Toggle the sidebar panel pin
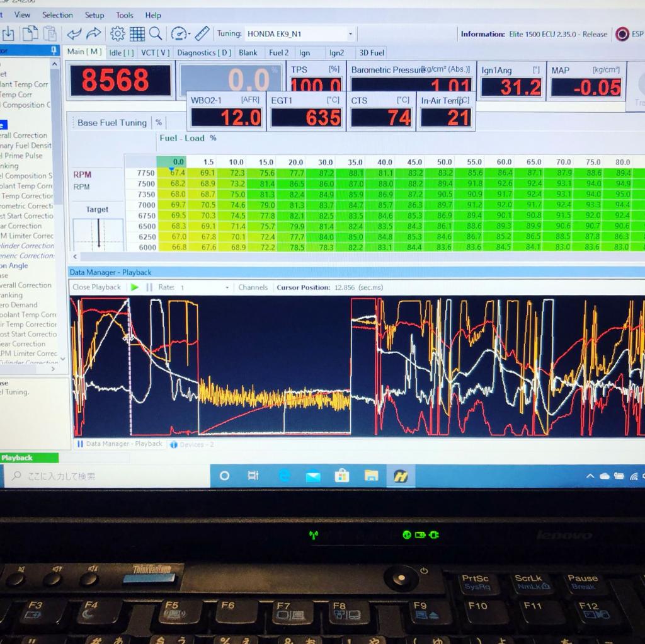 point(54,50)
